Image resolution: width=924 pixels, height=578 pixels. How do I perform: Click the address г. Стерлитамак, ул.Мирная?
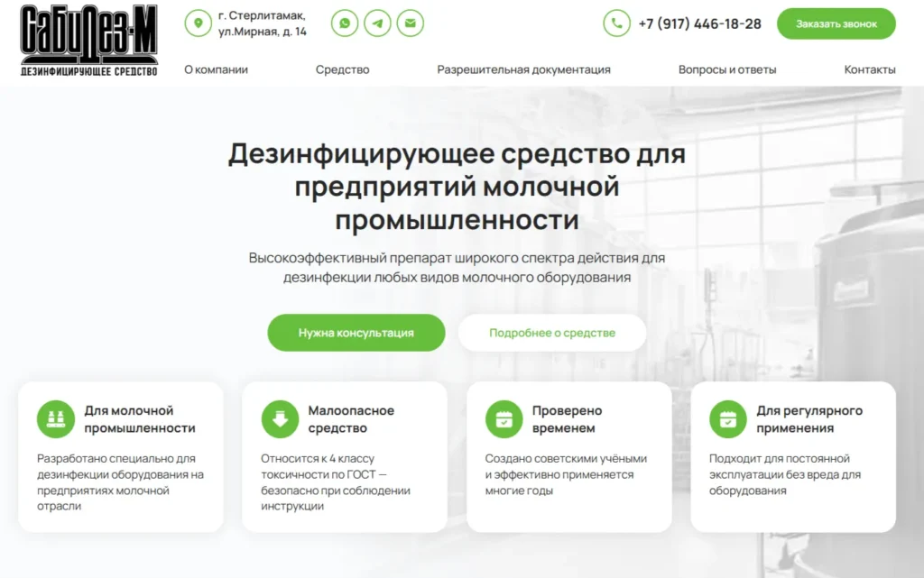coord(263,23)
